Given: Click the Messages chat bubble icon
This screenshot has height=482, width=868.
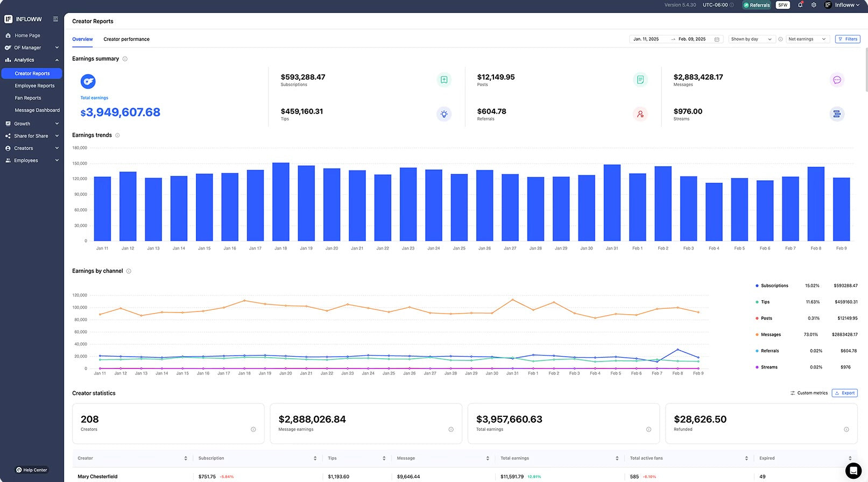Looking at the screenshot, I should (837, 80).
